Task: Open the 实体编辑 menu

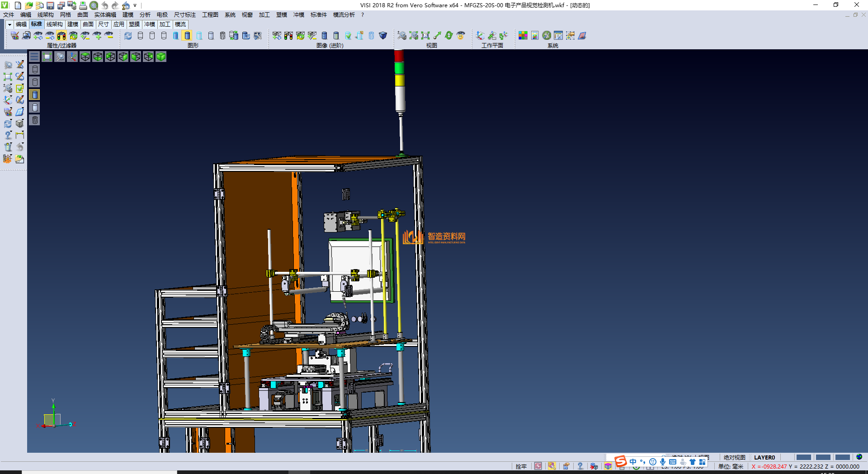Action: (105, 15)
